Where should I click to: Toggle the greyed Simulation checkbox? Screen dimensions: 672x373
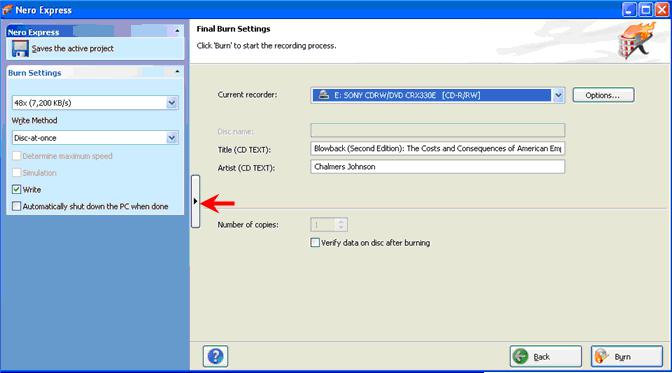(16, 173)
